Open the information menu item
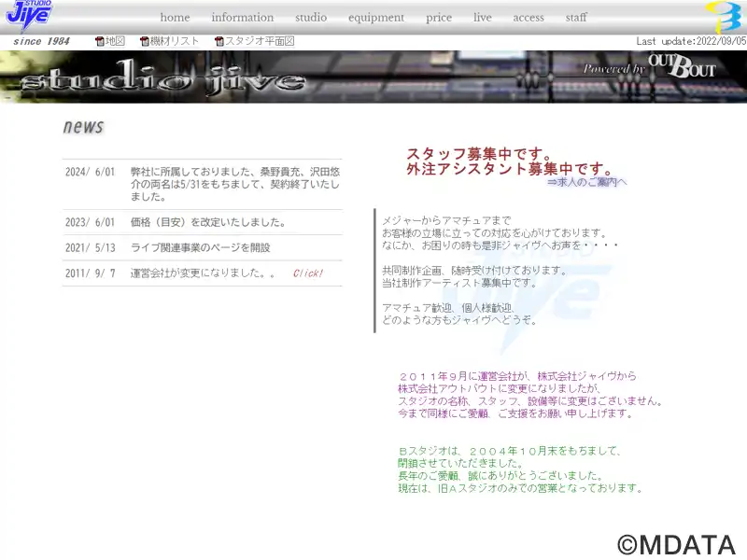Image resolution: width=747 pixels, height=560 pixels. click(243, 18)
